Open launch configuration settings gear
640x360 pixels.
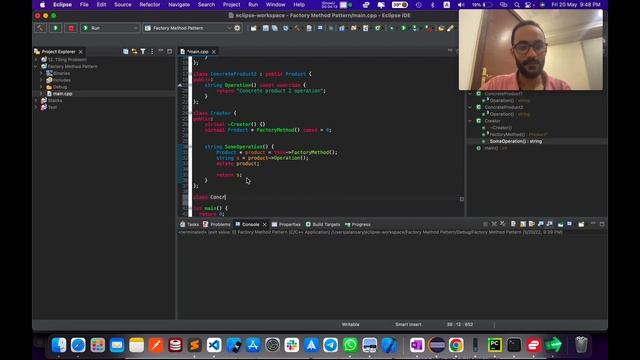[237, 28]
